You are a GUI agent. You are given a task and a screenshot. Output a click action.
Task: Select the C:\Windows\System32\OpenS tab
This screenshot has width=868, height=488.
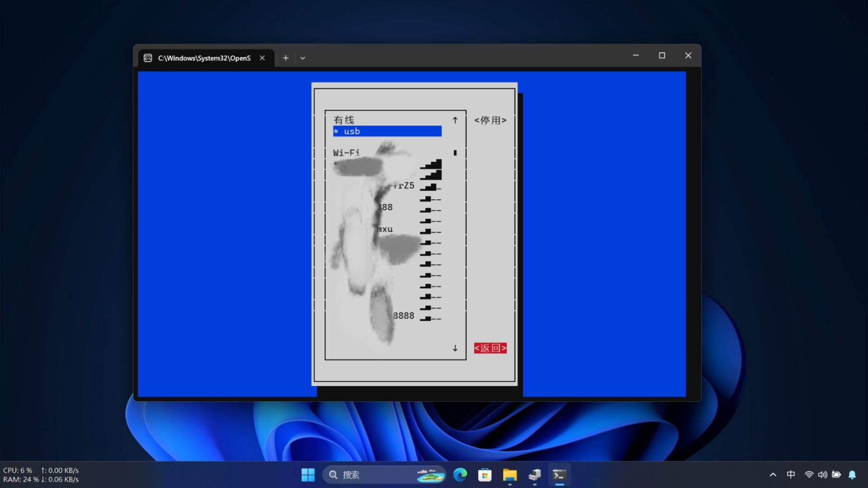[204, 58]
